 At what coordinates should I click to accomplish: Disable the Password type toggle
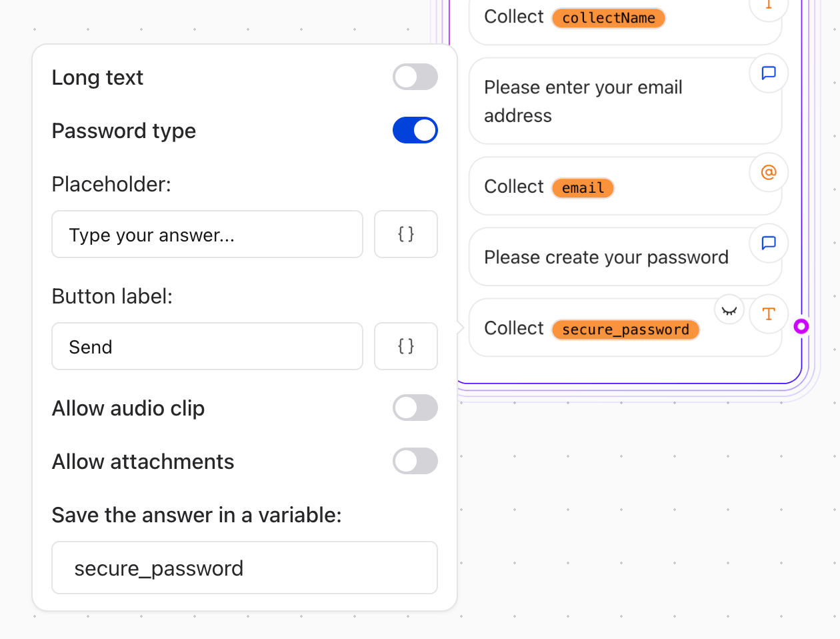(x=415, y=130)
